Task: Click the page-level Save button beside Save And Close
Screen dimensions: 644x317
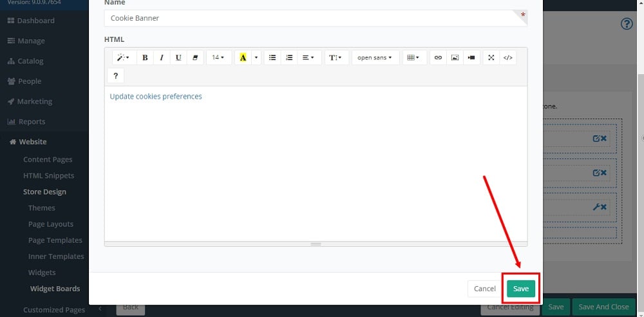Action: coord(556,307)
